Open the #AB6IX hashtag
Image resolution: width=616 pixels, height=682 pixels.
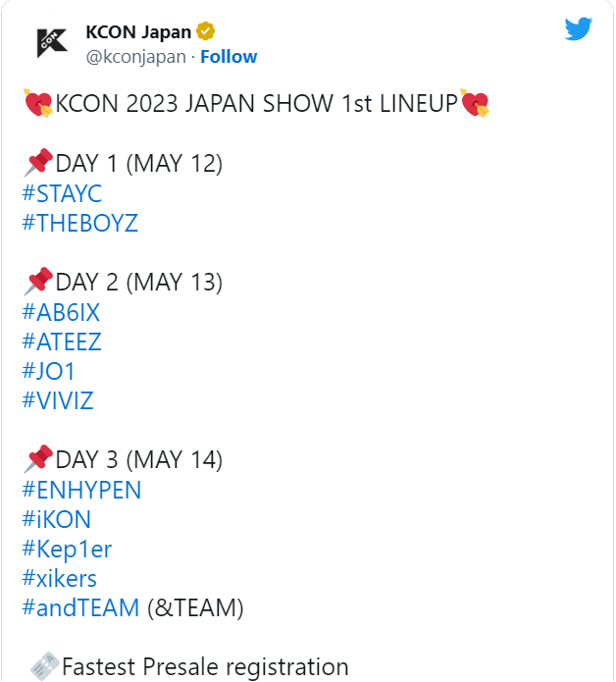[61, 312]
